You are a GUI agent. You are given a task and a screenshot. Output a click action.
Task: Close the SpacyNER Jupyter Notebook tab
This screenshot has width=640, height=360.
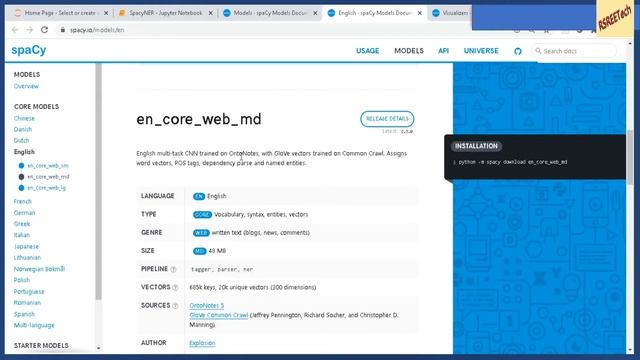pyautogui.click(x=211, y=13)
